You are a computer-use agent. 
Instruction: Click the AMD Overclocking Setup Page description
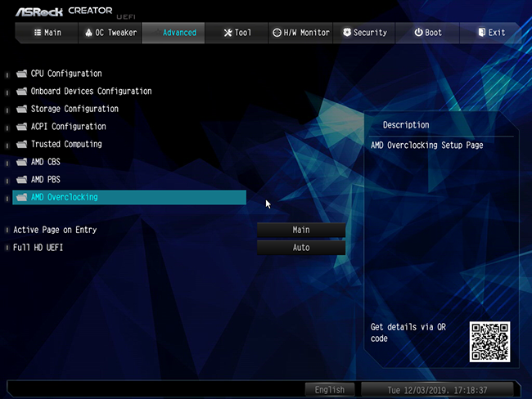426,145
